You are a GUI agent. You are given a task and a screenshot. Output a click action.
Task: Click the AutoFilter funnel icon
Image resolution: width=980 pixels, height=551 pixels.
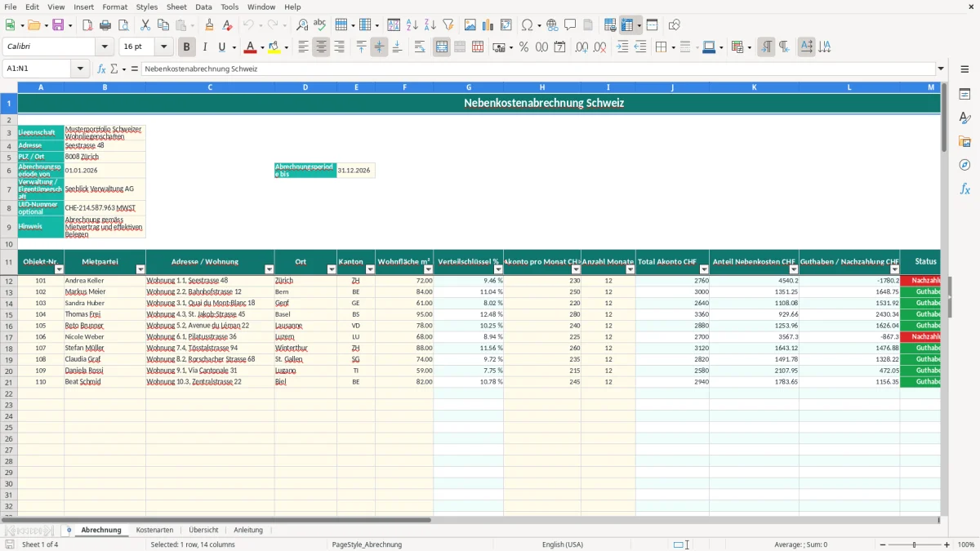click(x=448, y=25)
